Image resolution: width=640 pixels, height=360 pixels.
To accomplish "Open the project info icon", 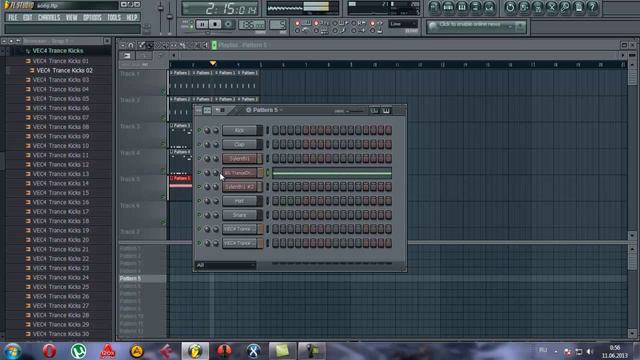I will (x=579, y=7).
